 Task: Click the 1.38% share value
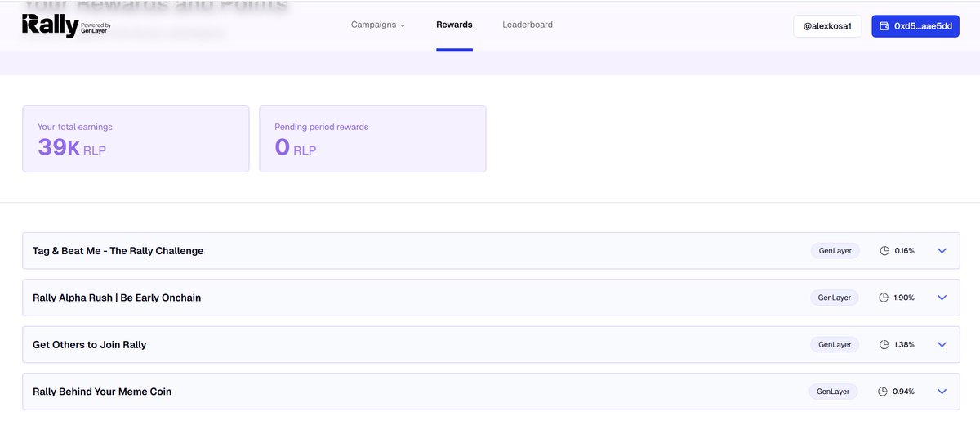904,345
